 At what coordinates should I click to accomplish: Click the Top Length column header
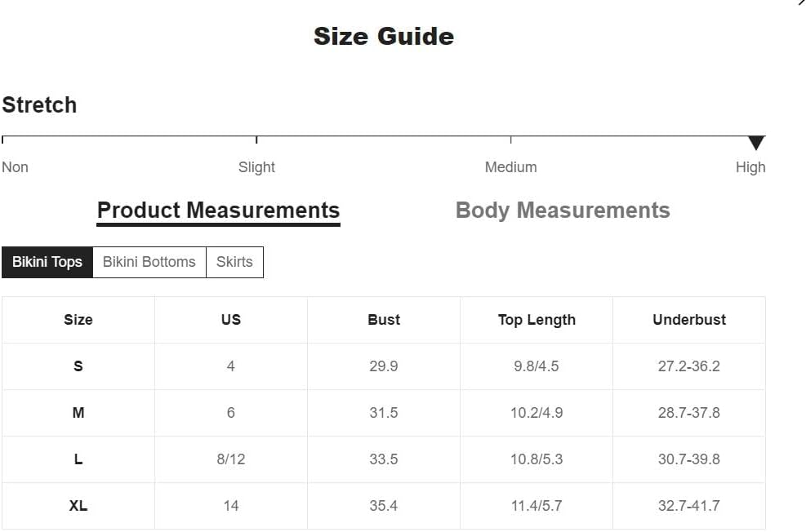click(537, 319)
